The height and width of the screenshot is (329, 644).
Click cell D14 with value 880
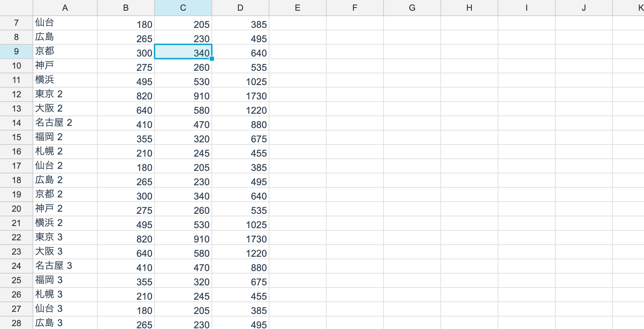240,123
